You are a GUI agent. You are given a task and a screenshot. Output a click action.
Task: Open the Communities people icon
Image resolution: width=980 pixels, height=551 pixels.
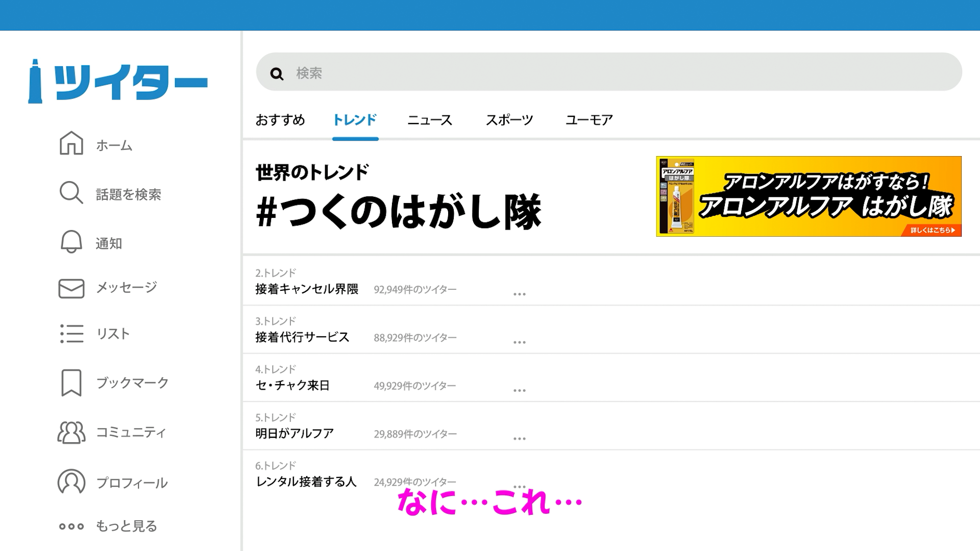point(71,432)
